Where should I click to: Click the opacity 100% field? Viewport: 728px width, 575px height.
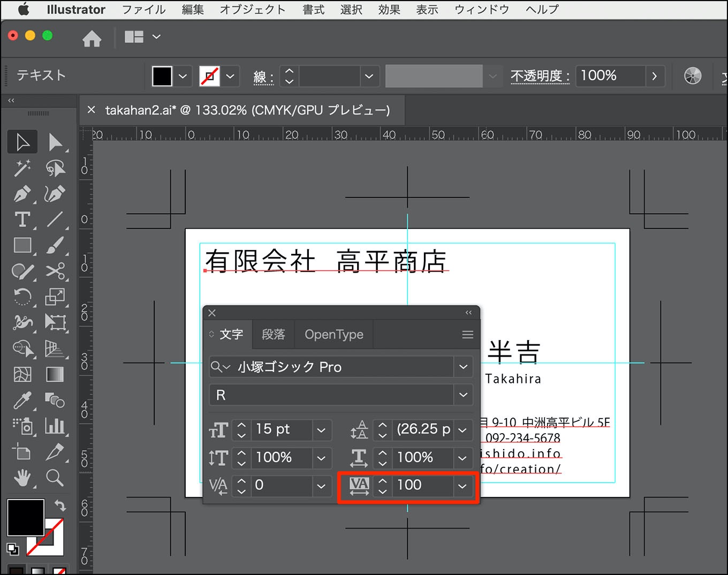[611, 76]
